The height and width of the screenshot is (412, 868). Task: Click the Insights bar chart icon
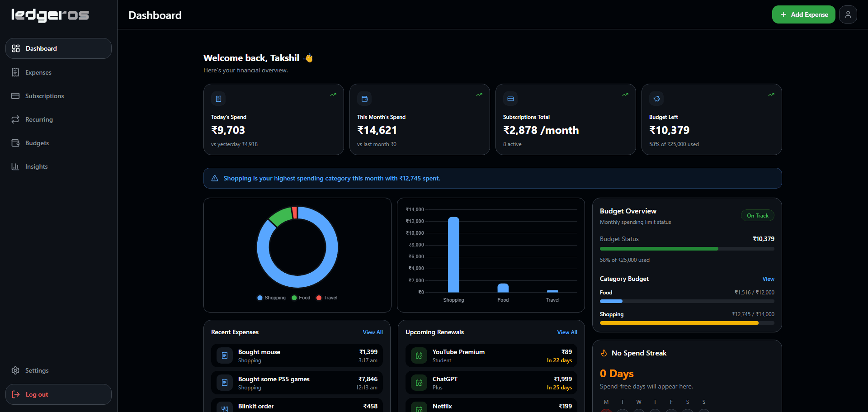click(x=15, y=166)
